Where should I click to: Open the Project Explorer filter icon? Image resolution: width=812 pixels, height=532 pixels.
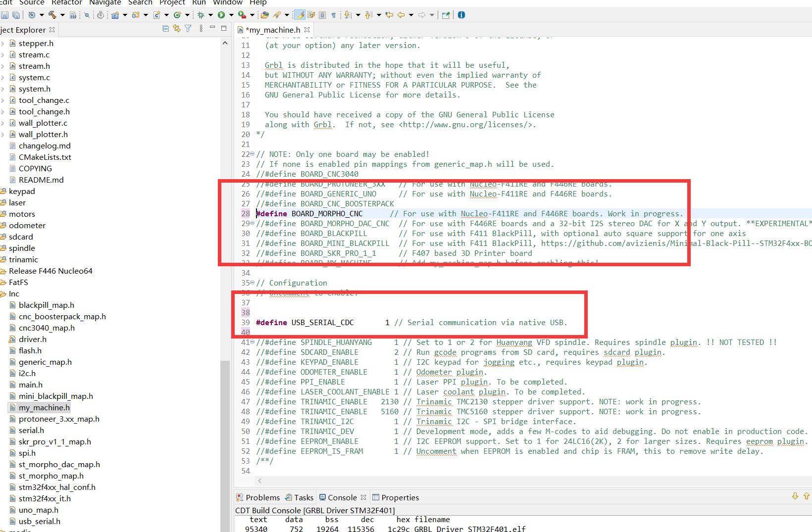click(188, 29)
